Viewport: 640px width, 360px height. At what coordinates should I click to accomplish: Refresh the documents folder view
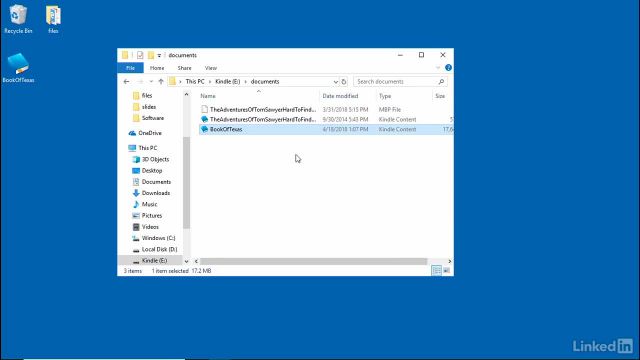click(x=344, y=82)
